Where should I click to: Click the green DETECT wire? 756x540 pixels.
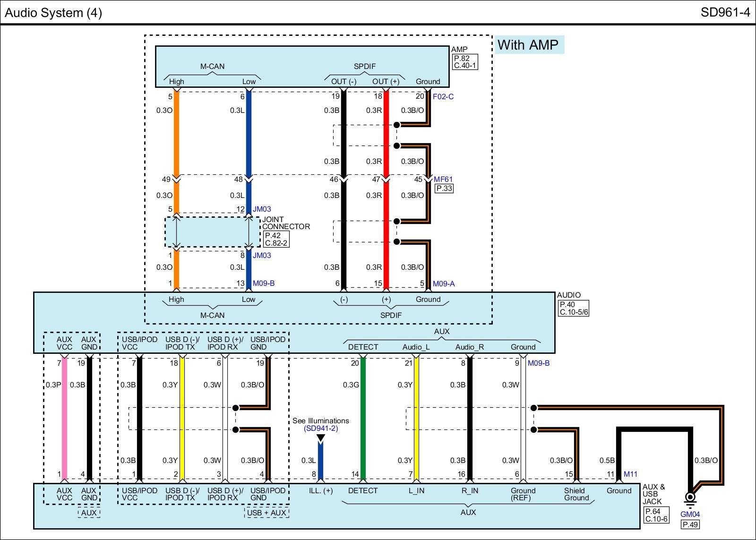click(x=363, y=416)
